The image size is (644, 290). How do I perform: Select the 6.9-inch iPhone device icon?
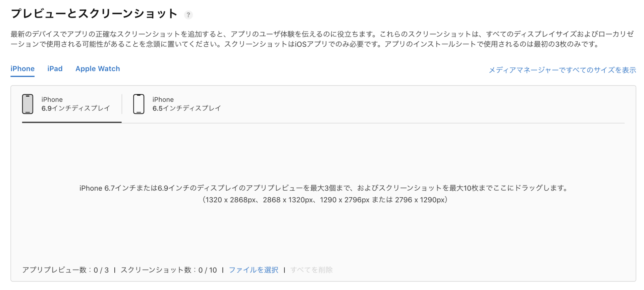[28, 104]
